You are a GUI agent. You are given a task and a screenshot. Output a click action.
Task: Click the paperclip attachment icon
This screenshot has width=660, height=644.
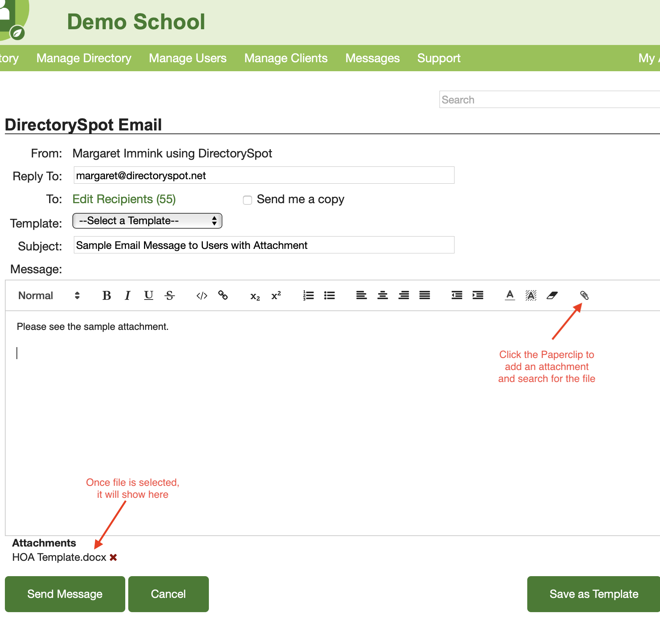click(584, 295)
